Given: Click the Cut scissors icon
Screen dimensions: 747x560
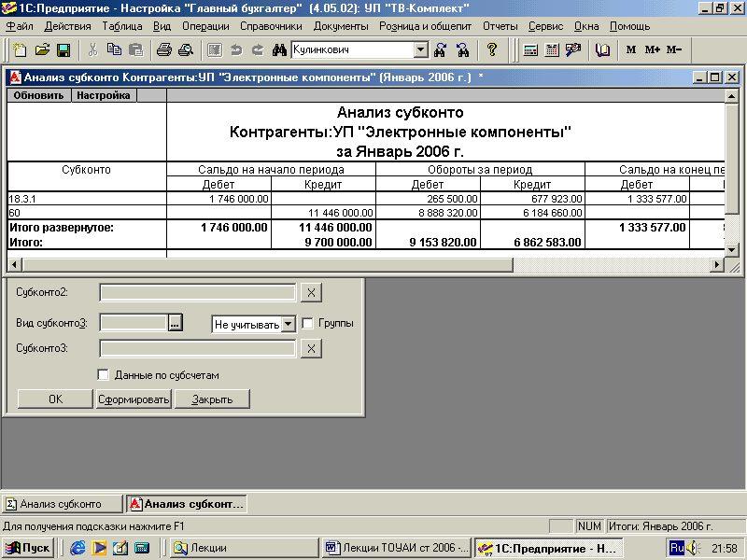Looking at the screenshot, I should [x=92, y=49].
